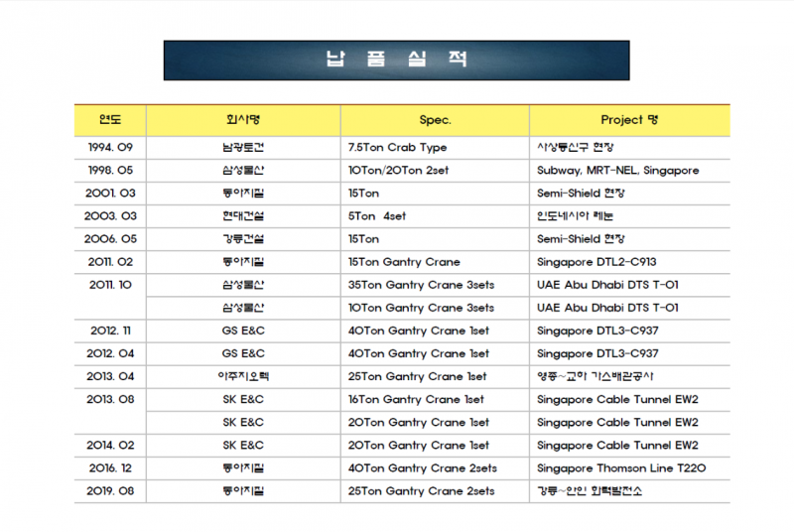Select the Singapore DTL2-C913 project cell
794x532 pixels.
click(601, 262)
